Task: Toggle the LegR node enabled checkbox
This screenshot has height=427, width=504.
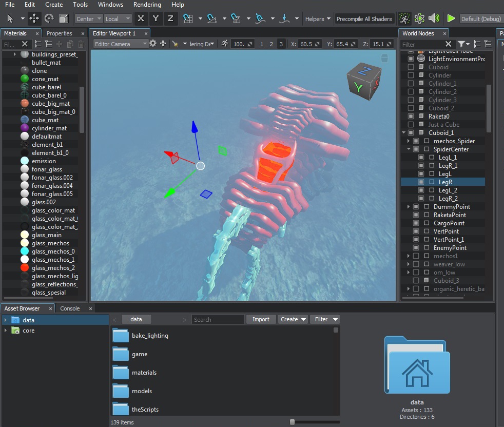Action: (421, 182)
